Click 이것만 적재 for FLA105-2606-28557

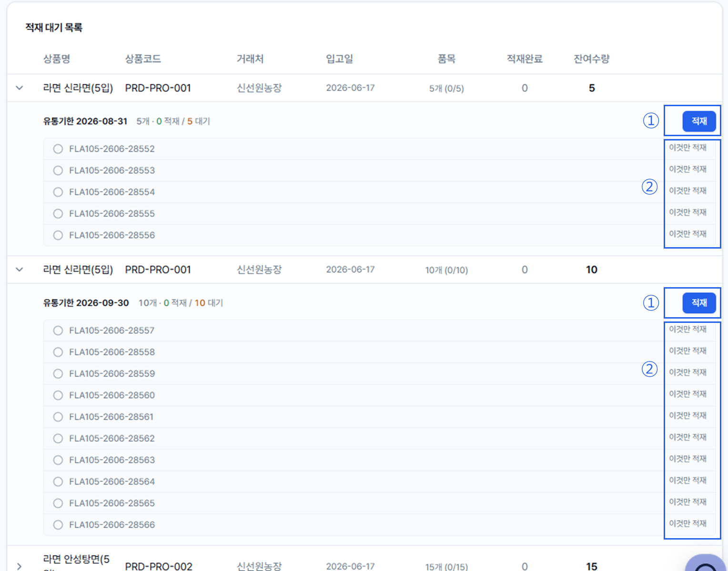click(x=688, y=329)
